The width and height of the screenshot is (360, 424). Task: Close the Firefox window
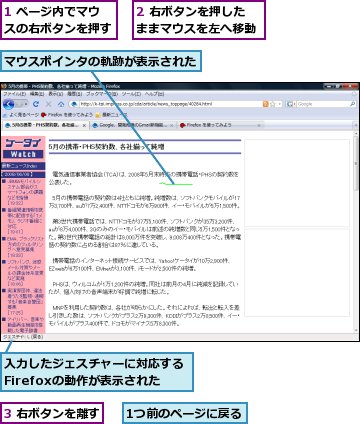point(350,86)
